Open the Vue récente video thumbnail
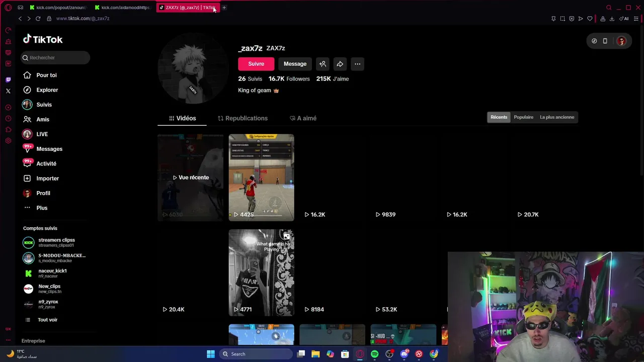The image size is (644, 362). pos(190,177)
